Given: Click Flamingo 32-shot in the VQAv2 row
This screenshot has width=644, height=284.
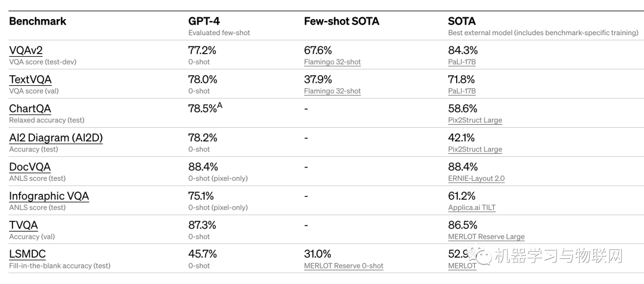Looking at the screenshot, I should (332, 62).
